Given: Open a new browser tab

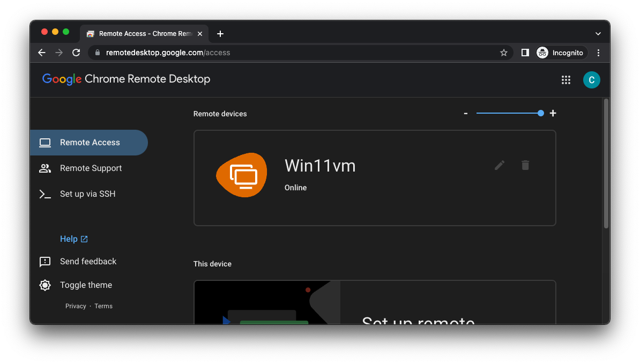Looking at the screenshot, I should tap(220, 34).
